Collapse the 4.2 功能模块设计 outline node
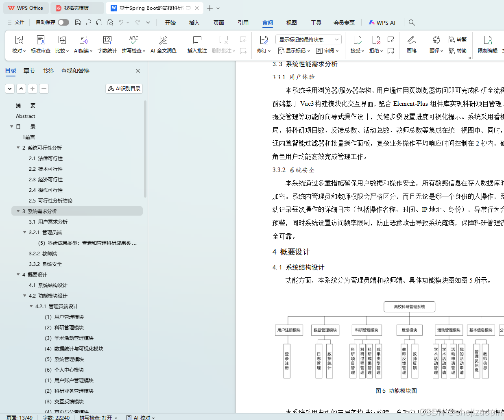This screenshot has height=420, width=504. point(25,296)
